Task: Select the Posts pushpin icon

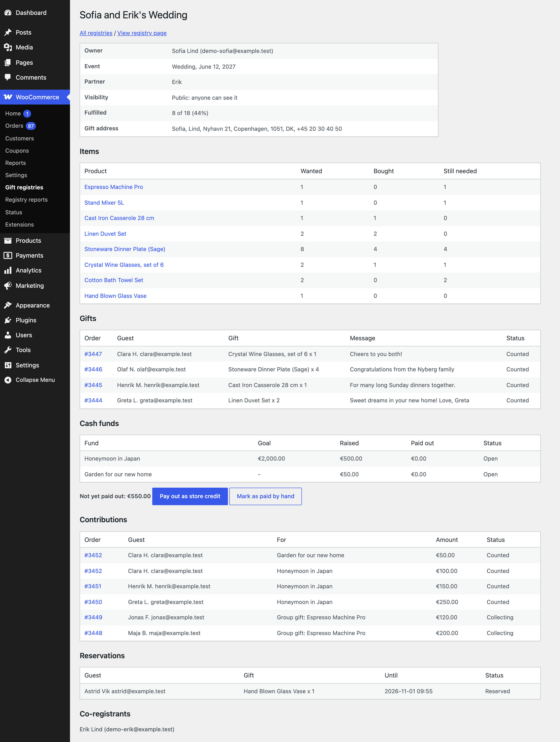Action: click(x=8, y=33)
